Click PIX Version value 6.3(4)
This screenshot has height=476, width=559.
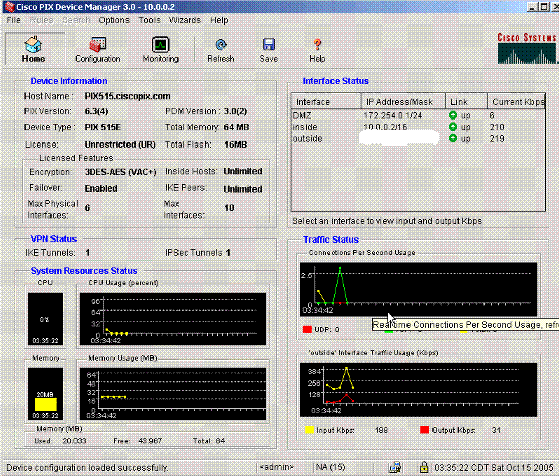(96, 111)
